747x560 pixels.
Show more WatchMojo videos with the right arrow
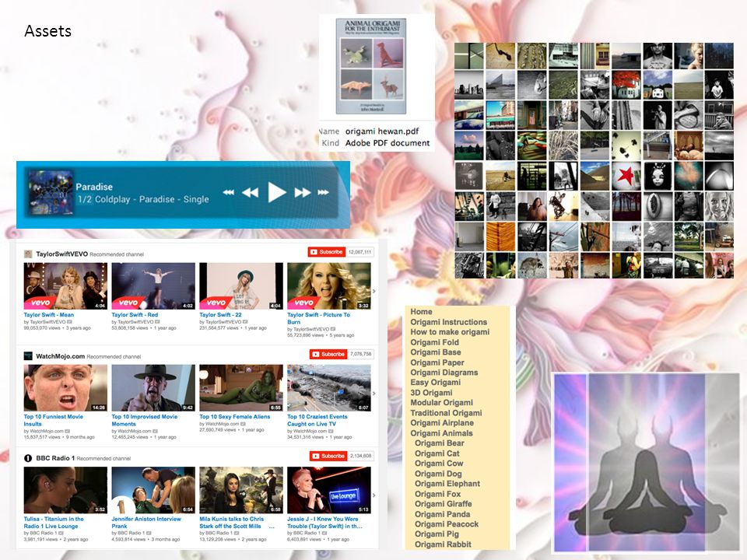[374, 394]
